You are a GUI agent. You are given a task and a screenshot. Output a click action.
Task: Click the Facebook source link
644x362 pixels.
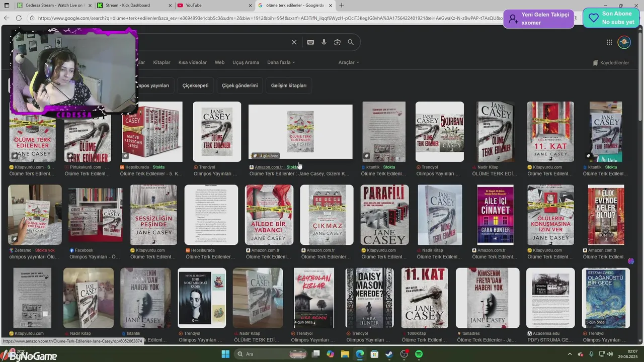click(x=84, y=250)
